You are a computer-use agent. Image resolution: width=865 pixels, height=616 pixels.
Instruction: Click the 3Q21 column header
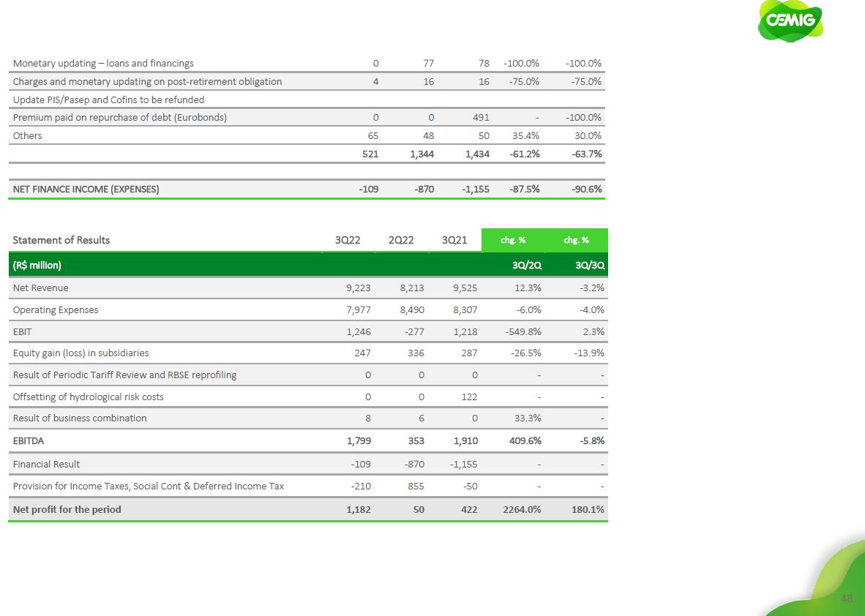[454, 240]
